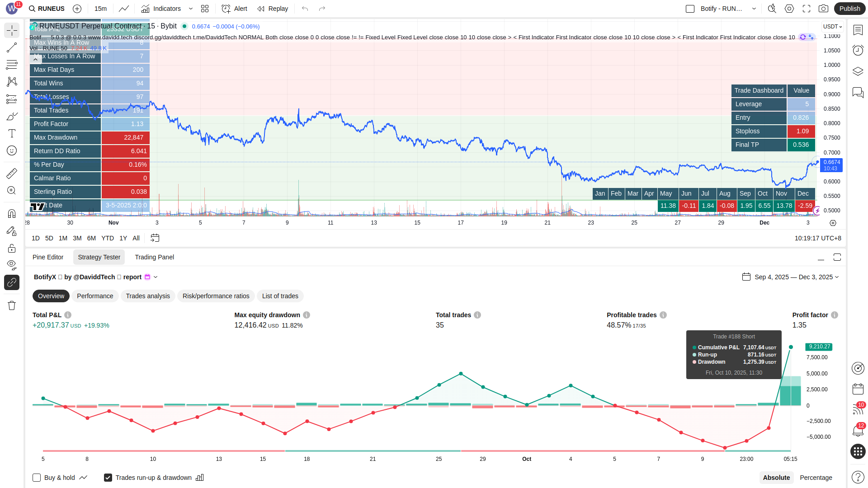Open the Indicators dropdown arrow
The image size is (868, 488).
[x=191, y=9]
